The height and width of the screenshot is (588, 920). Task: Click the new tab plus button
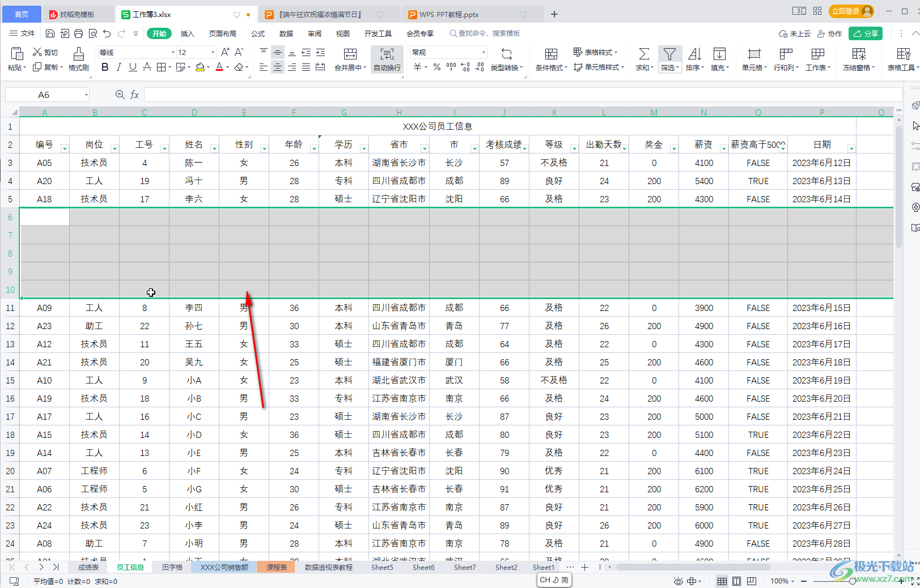tap(554, 14)
